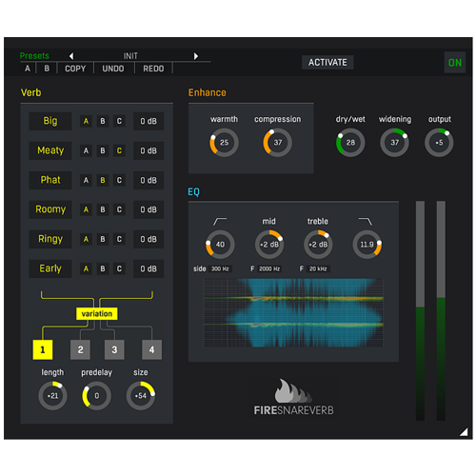
Task: Select variant A for Meaty
Action: point(86,150)
